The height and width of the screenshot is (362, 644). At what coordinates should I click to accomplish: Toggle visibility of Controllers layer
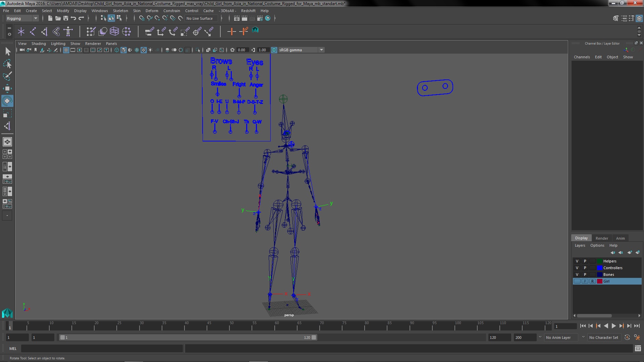click(x=577, y=268)
